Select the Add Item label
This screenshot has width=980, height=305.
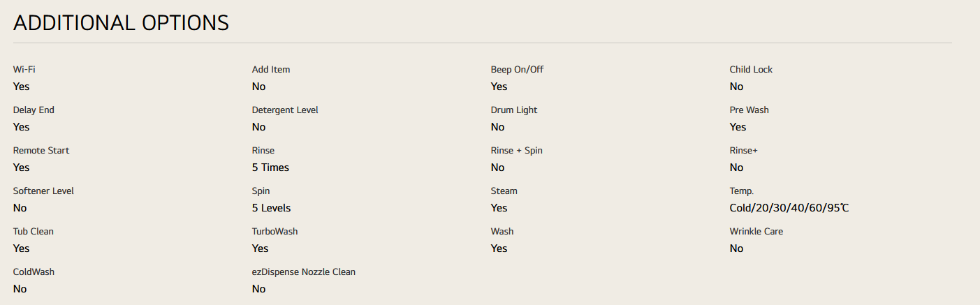coord(271,70)
